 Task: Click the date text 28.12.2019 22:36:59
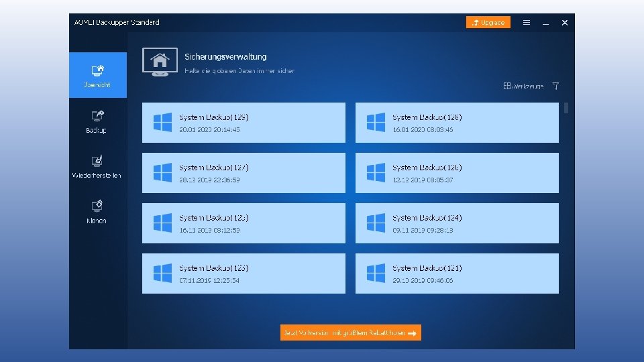(209, 180)
